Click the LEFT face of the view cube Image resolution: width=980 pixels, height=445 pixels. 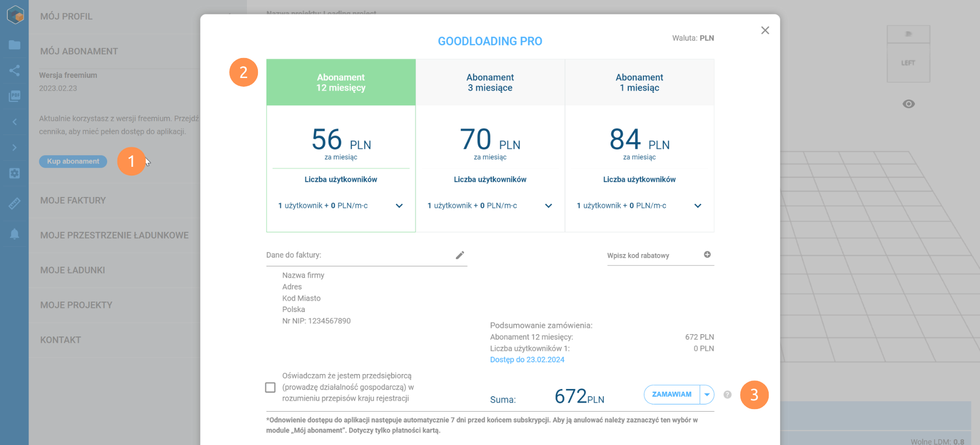908,63
